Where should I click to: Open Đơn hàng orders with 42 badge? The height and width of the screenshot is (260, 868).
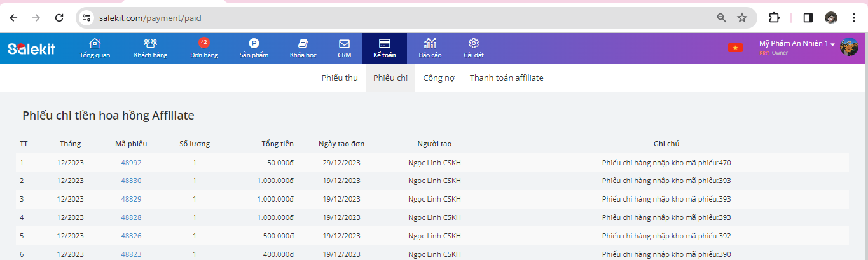pyautogui.click(x=203, y=48)
